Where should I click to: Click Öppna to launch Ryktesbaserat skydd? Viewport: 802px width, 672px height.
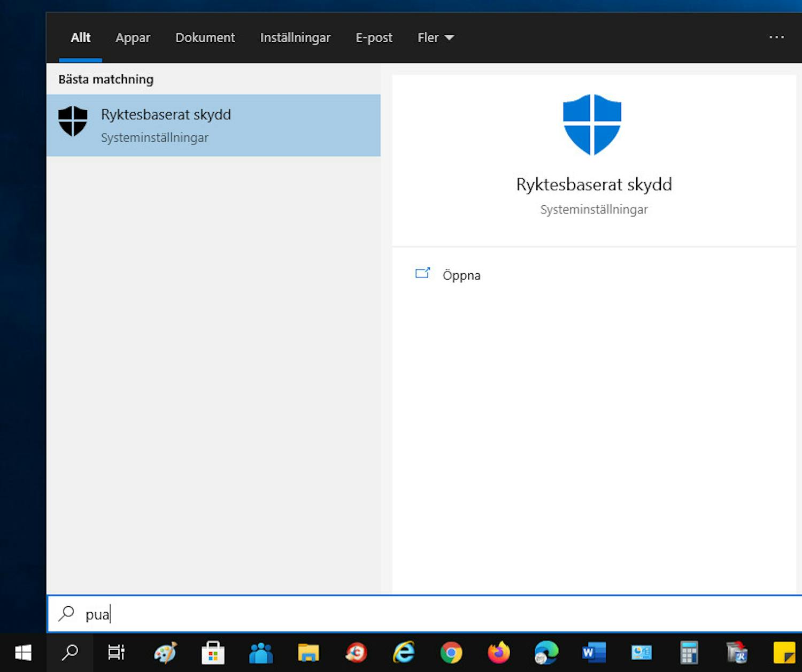pyautogui.click(x=461, y=275)
